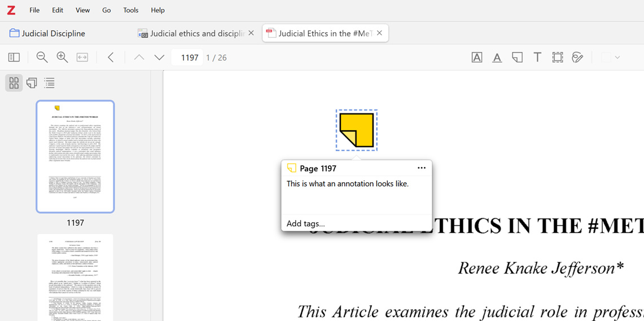Viewport: 644px width, 321px height.
Task: Open the Tools menu
Action: point(130,10)
